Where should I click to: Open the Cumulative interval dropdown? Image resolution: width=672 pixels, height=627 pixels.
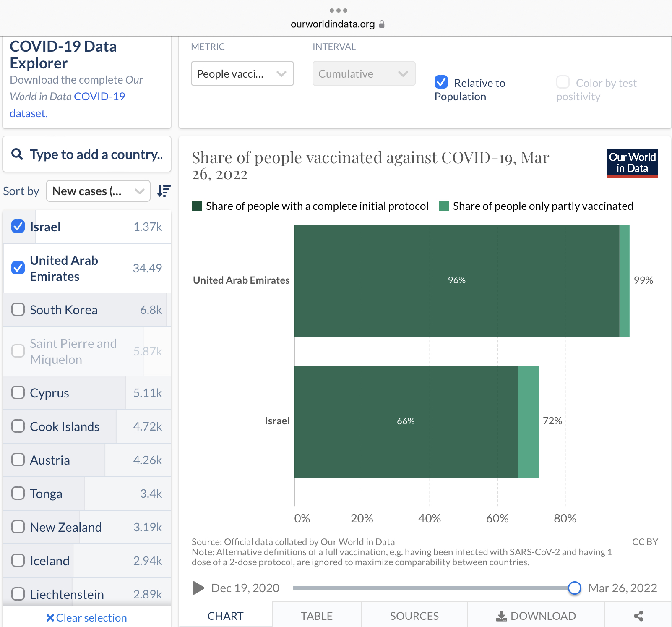pos(364,74)
